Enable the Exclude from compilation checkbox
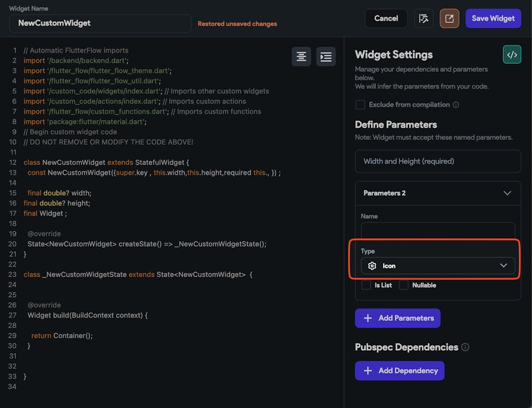This screenshot has width=532, height=408. click(x=360, y=105)
